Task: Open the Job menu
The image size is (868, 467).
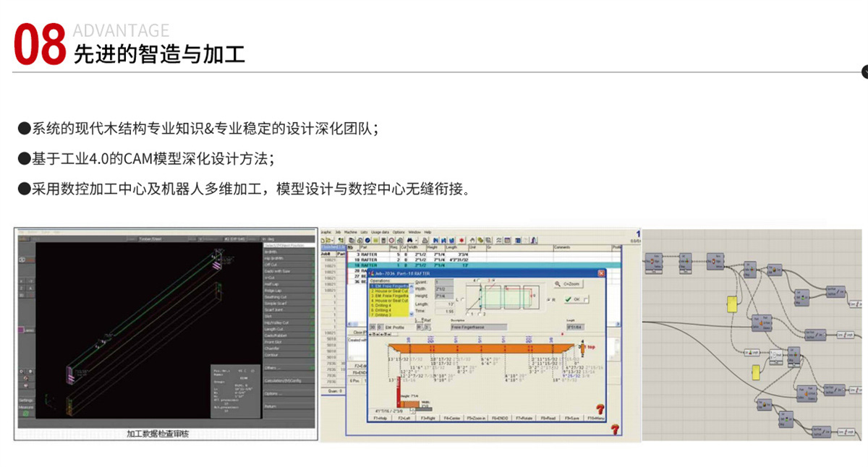Action: [338, 232]
